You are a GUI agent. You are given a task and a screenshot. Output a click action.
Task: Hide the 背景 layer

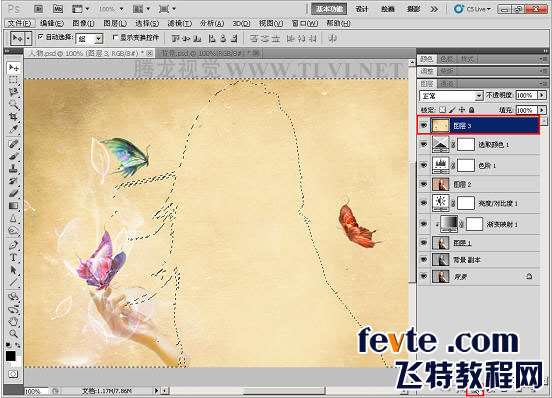(x=424, y=276)
